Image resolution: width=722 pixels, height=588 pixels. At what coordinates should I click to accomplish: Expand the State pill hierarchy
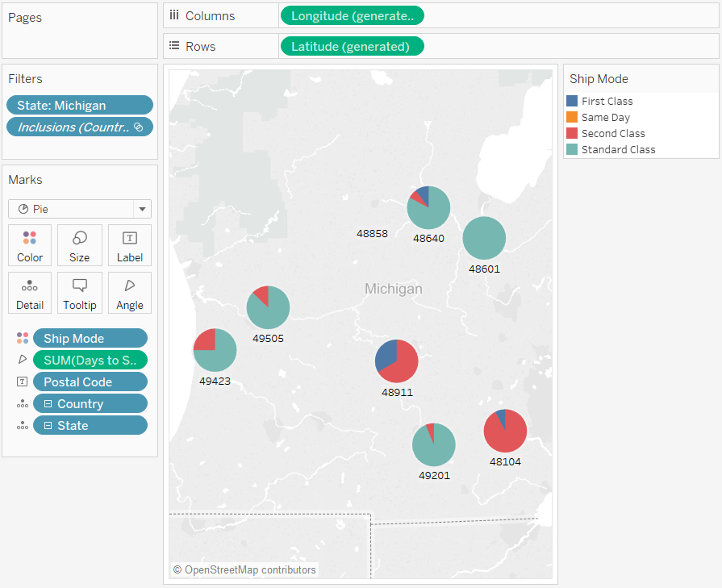pos(48,425)
